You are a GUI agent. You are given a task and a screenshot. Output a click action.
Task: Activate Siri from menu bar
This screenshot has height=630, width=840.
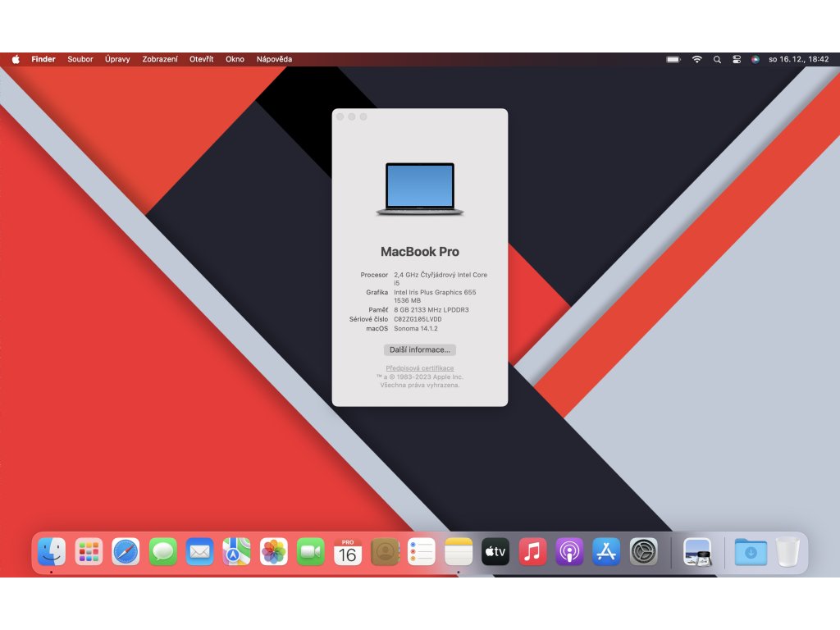pyautogui.click(x=756, y=59)
